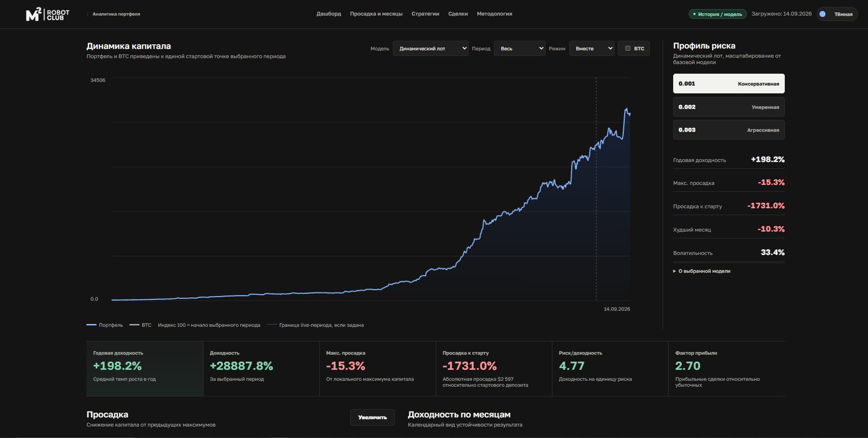
Task: Open the Режим dropdown set to Вместе
Action: point(592,49)
